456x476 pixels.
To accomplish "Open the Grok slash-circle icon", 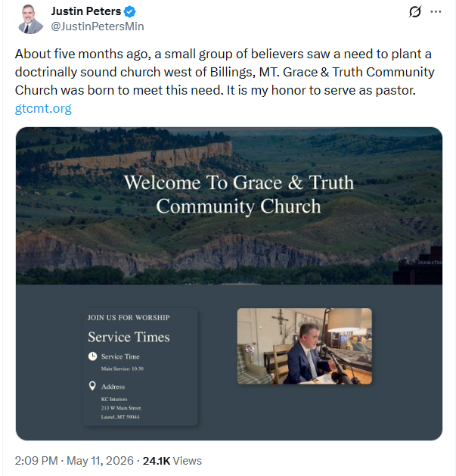I will pos(414,12).
